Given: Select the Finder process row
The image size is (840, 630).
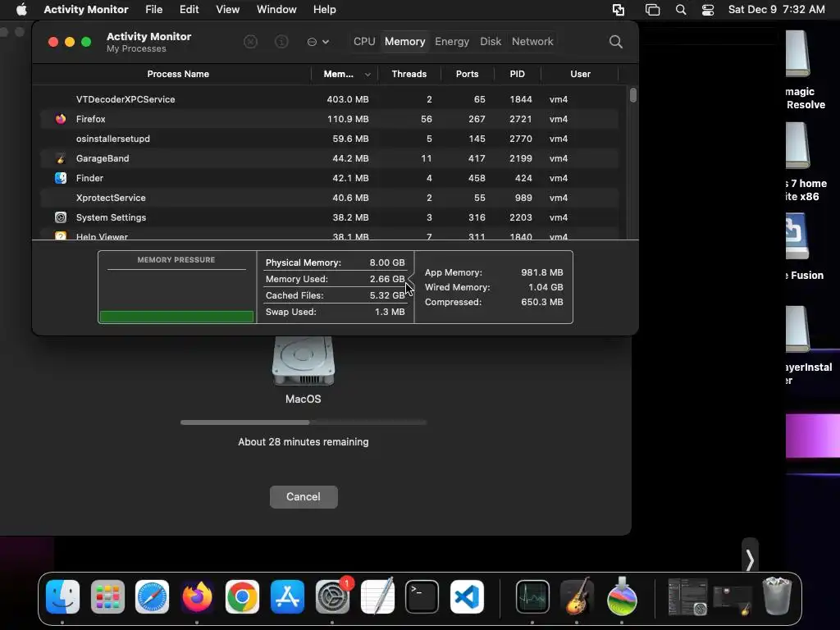Looking at the screenshot, I should click(330, 178).
